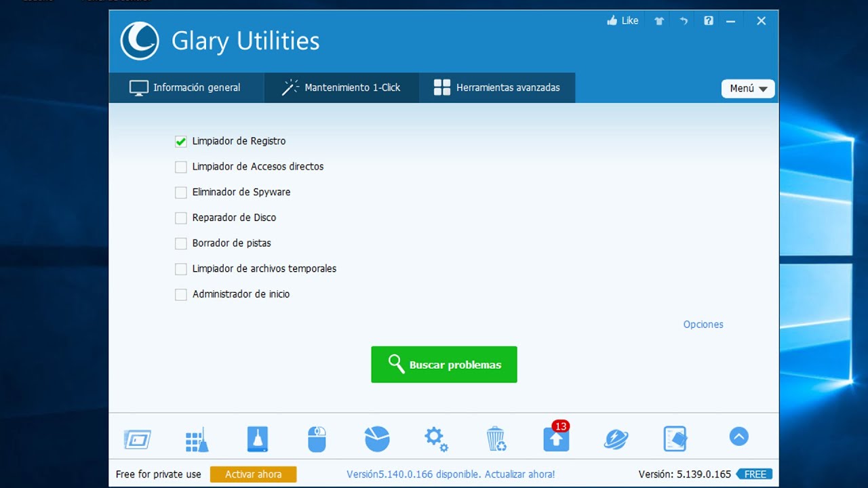This screenshot has height=488, width=868.
Task: Open the Herramientas avanzadas tab
Action: pyautogui.click(x=497, y=87)
